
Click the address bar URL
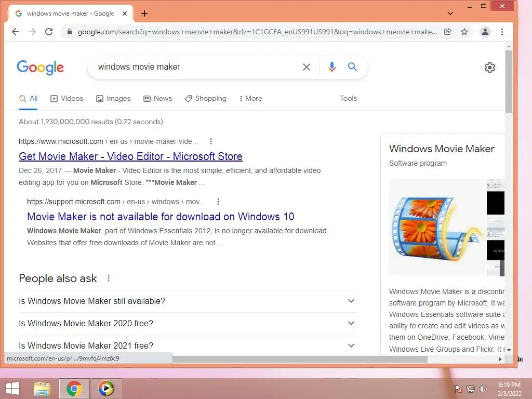(257, 32)
